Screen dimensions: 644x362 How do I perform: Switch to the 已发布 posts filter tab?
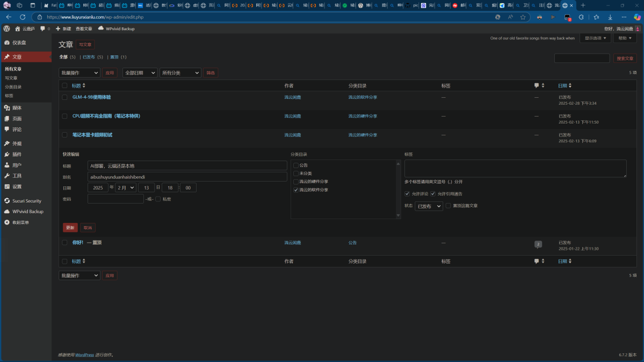89,57
